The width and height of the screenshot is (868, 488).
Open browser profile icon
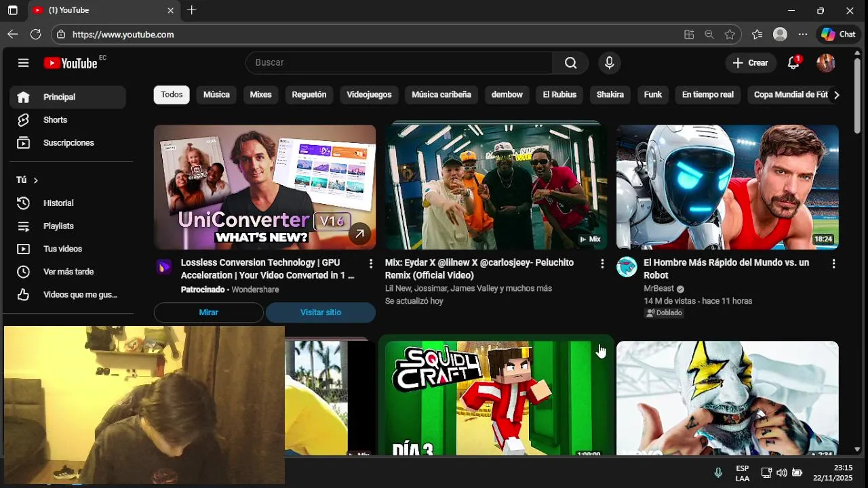click(x=781, y=35)
